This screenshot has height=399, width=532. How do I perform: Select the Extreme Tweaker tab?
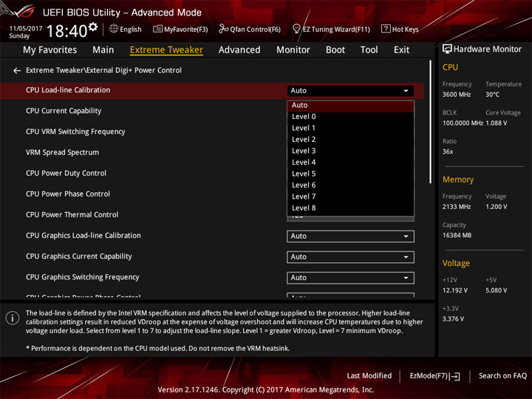pyautogui.click(x=166, y=50)
